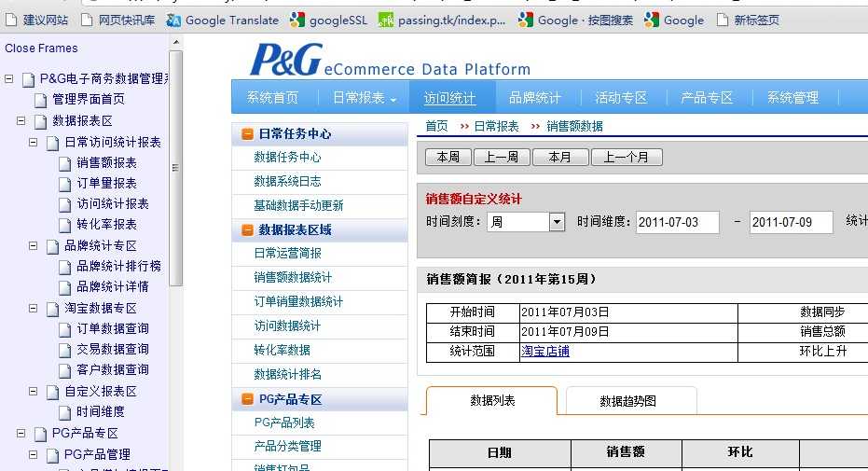This screenshot has height=471, width=868.
Task: Open 数据任务中心 in sidebar
Action: click(287, 158)
